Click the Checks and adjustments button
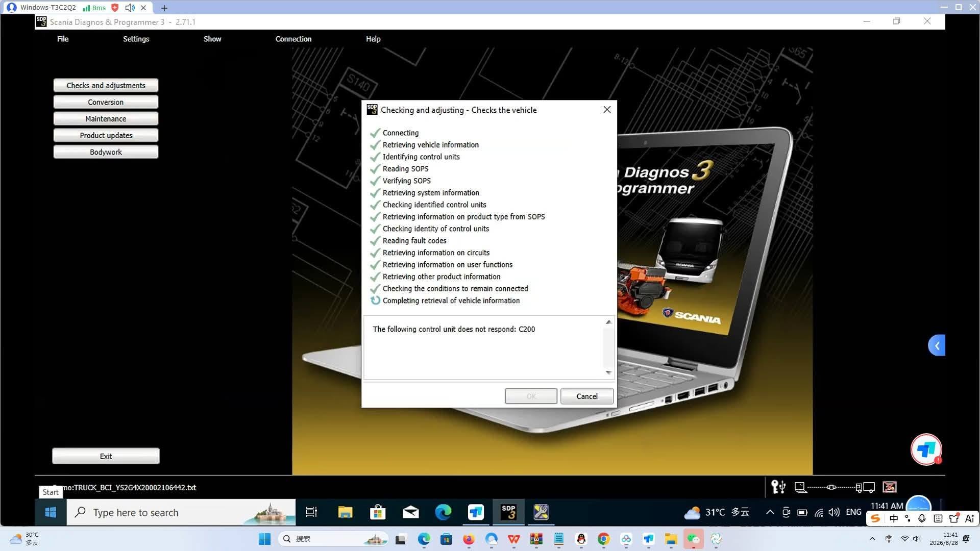The width and height of the screenshot is (980, 551). coord(106,85)
